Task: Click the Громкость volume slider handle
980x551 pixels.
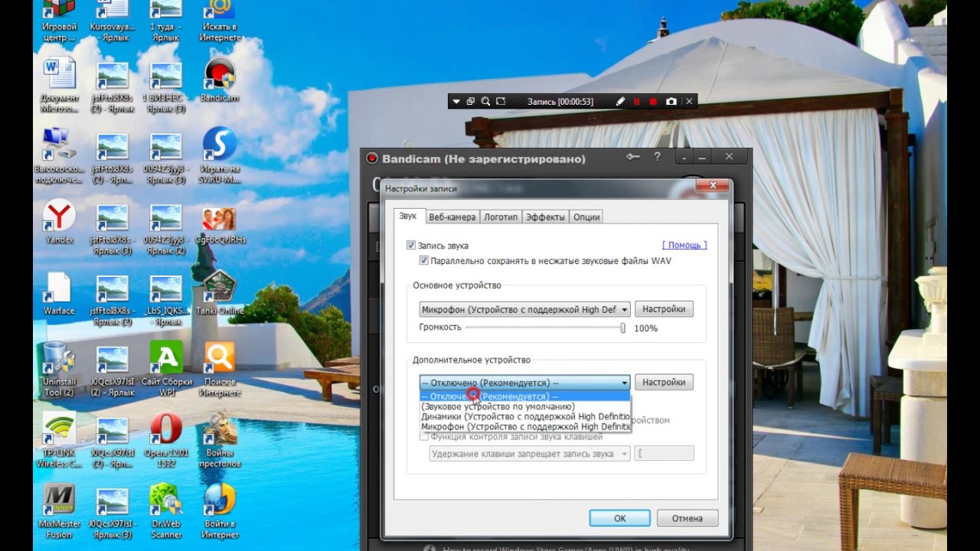Action: point(622,328)
